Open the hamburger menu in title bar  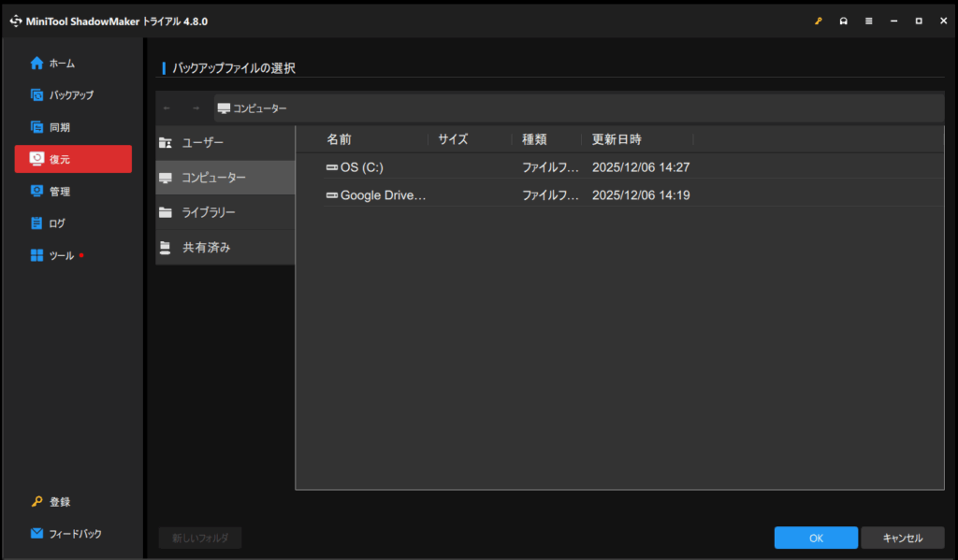click(868, 21)
